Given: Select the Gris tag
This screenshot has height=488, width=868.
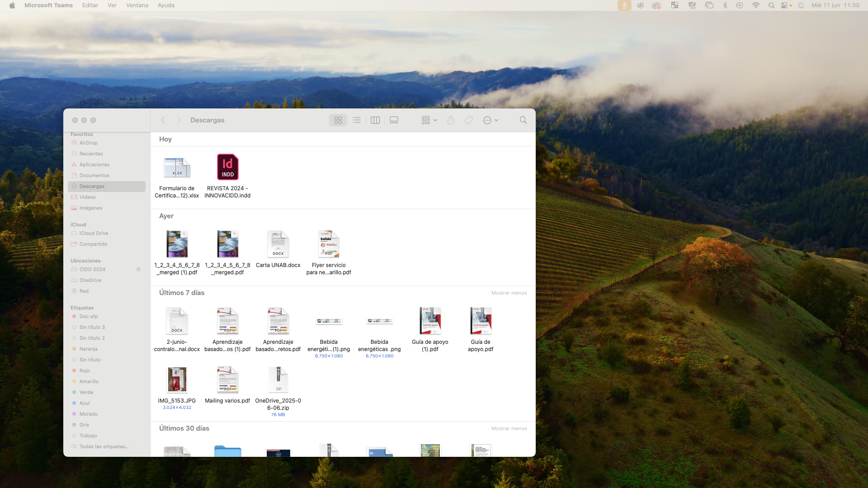Looking at the screenshot, I should 107,425.
